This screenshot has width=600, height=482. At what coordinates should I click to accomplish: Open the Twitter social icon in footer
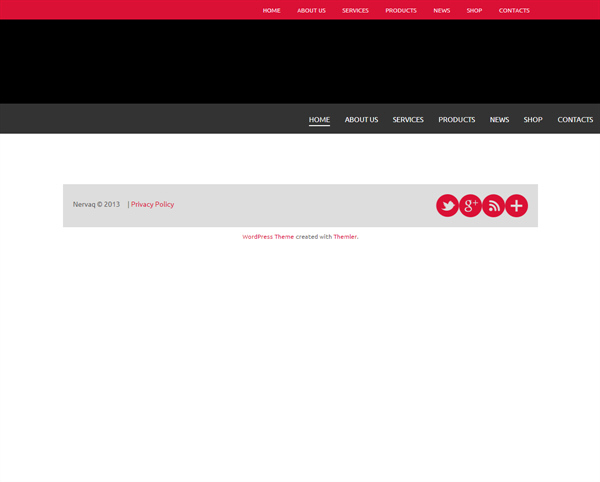[x=447, y=206]
